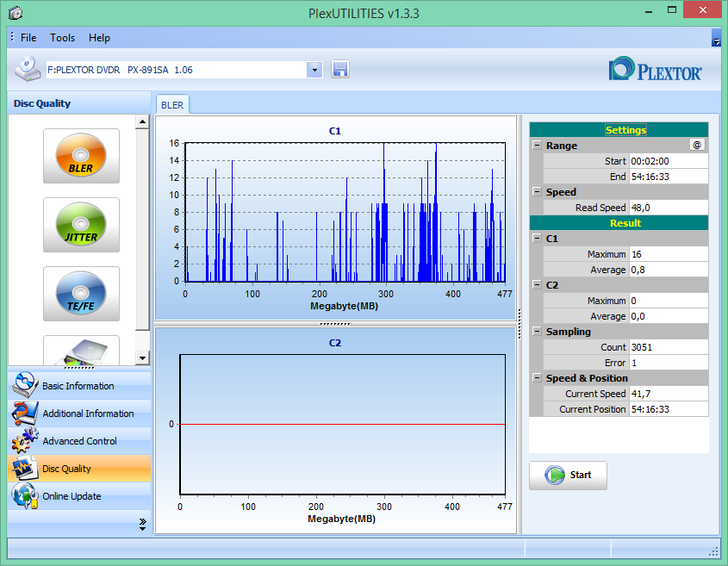Close the PlexUTILITIES window
728x566 pixels.
[x=703, y=10]
